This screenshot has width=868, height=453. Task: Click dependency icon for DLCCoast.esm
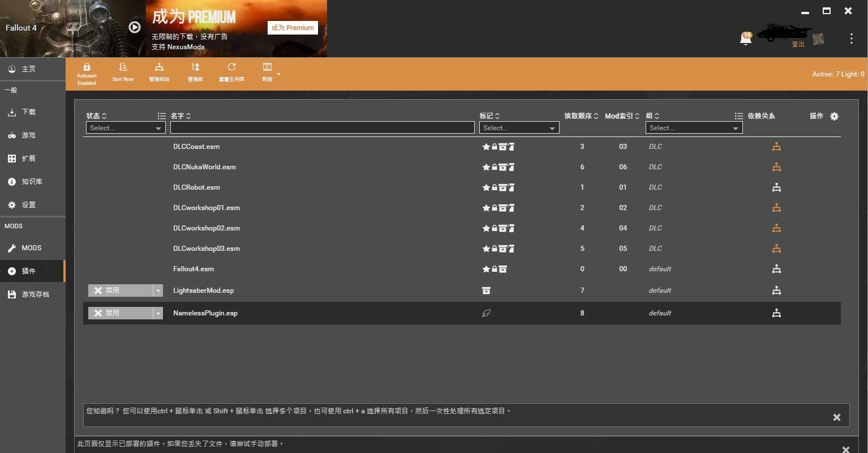[776, 147]
